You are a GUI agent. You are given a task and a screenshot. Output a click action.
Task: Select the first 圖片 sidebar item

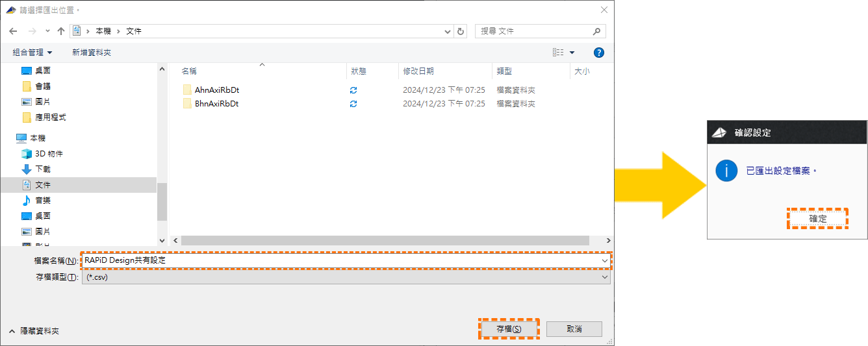(x=43, y=101)
